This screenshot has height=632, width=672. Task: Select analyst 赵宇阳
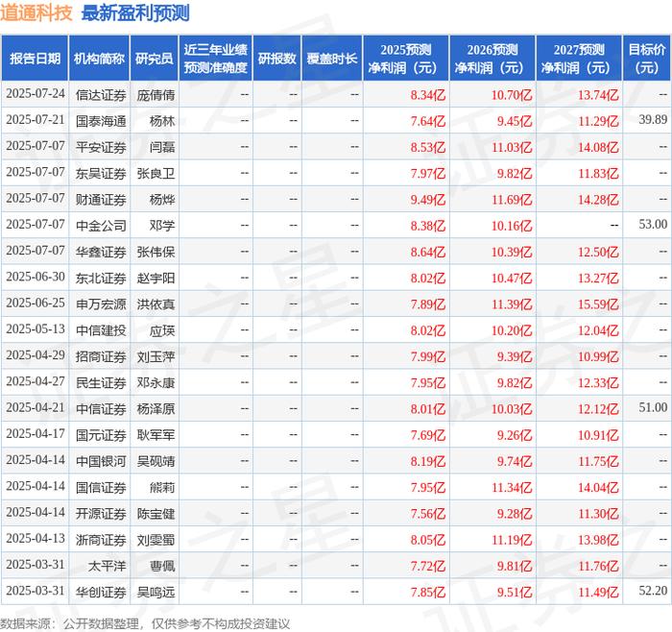[x=156, y=279]
